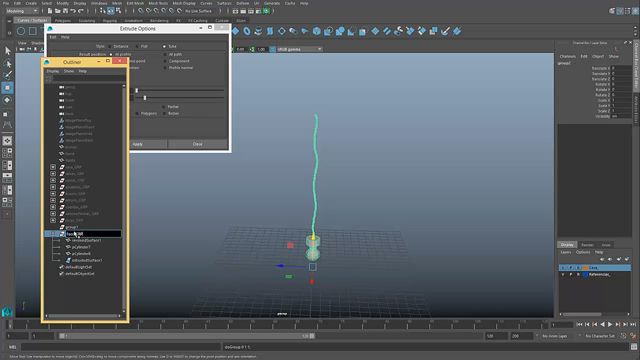
Task: Activate the Move tool in left toolbox
Action: click(x=7, y=88)
